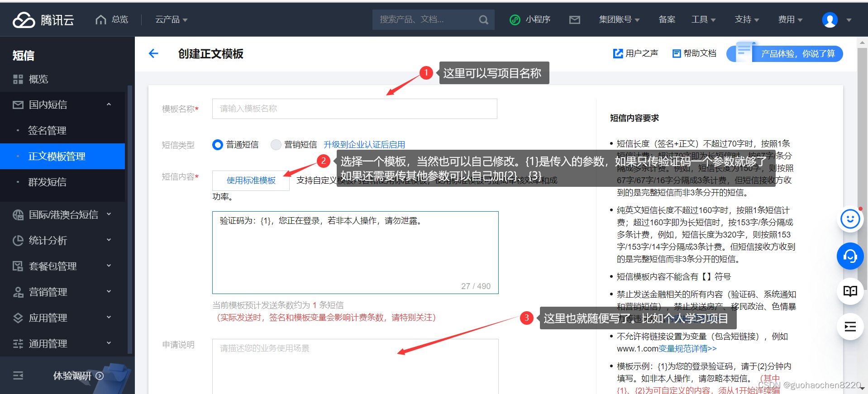Open the 支持 dropdown menu

pos(747,19)
